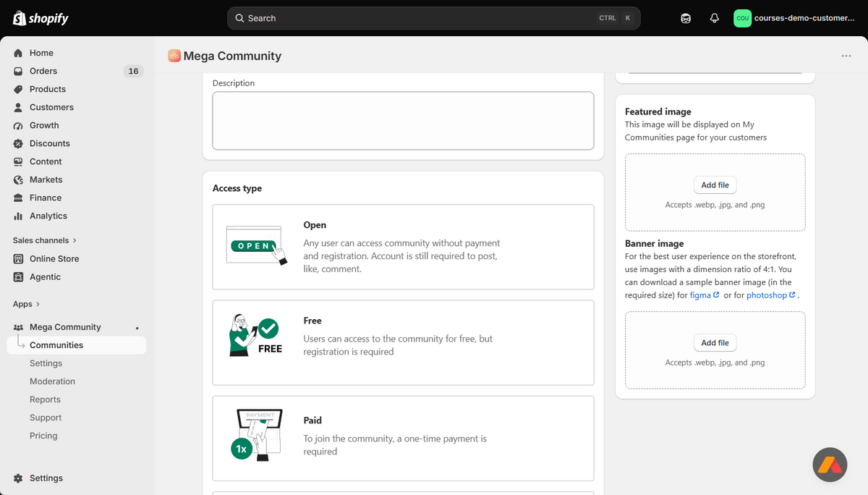Open the Sidekick assistant icon in top bar

(x=686, y=18)
